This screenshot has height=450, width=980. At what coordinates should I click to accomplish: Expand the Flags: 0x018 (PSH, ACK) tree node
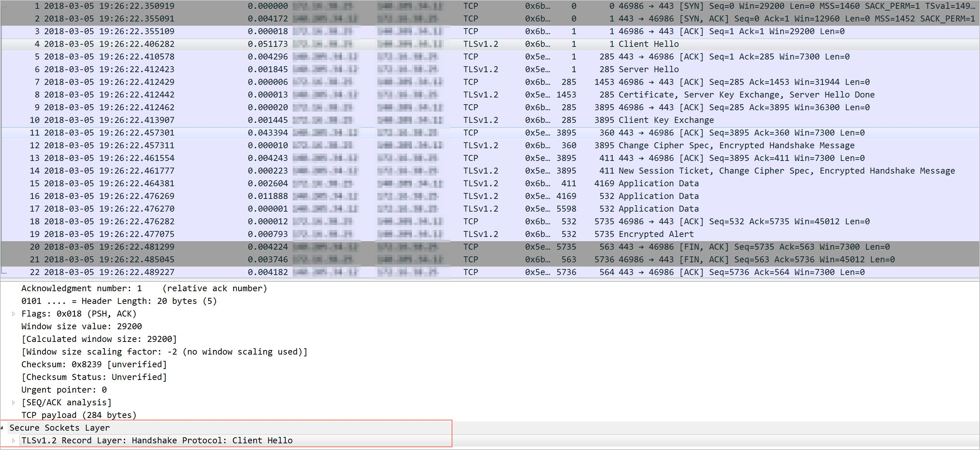coord(13,314)
